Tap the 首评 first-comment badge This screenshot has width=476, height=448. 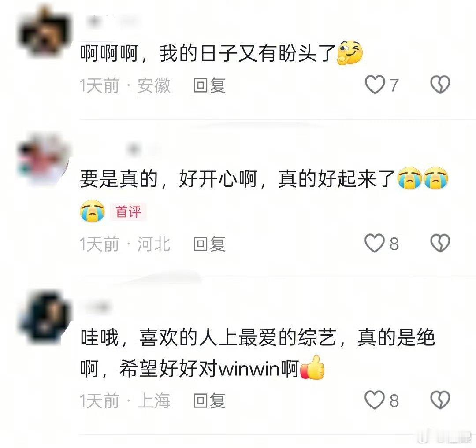click(x=128, y=212)
